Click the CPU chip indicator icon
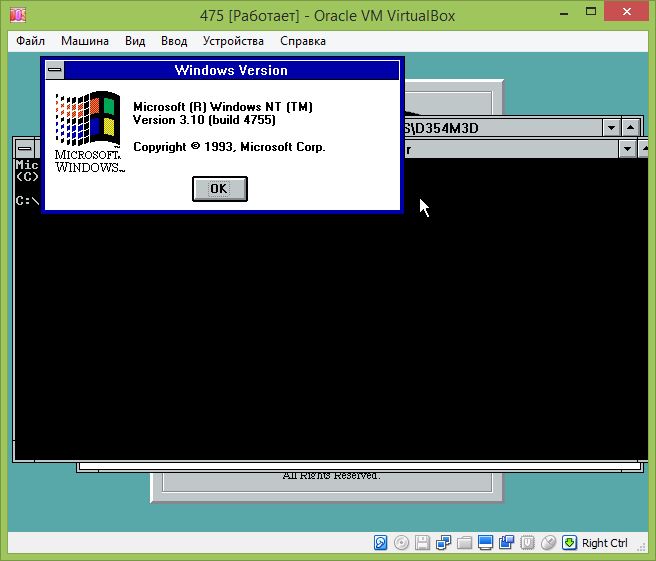This screenshot has width=656, height=561. click(527, 543)
